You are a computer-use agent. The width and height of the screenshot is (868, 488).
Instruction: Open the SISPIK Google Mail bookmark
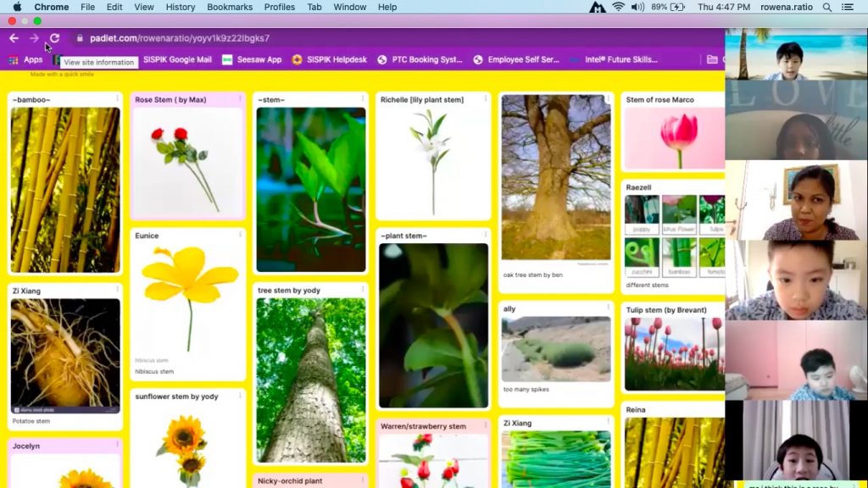177,59
